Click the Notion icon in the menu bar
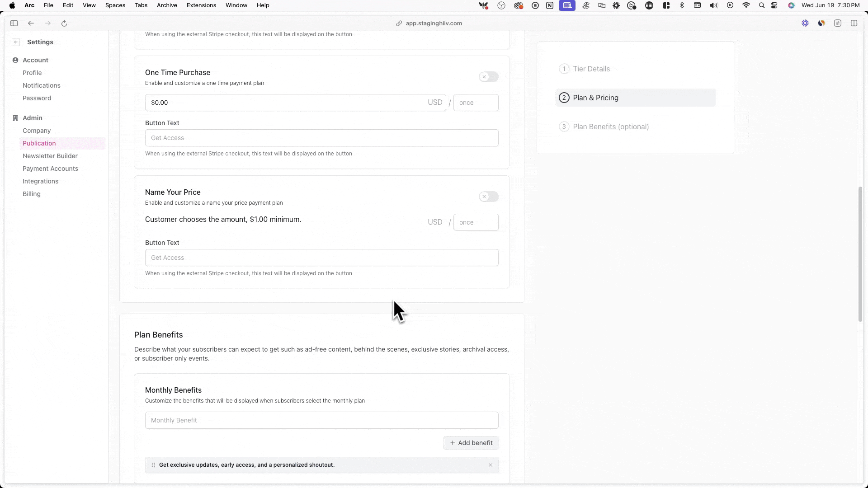Screen dimensions: 868x488 click(550, 5)
